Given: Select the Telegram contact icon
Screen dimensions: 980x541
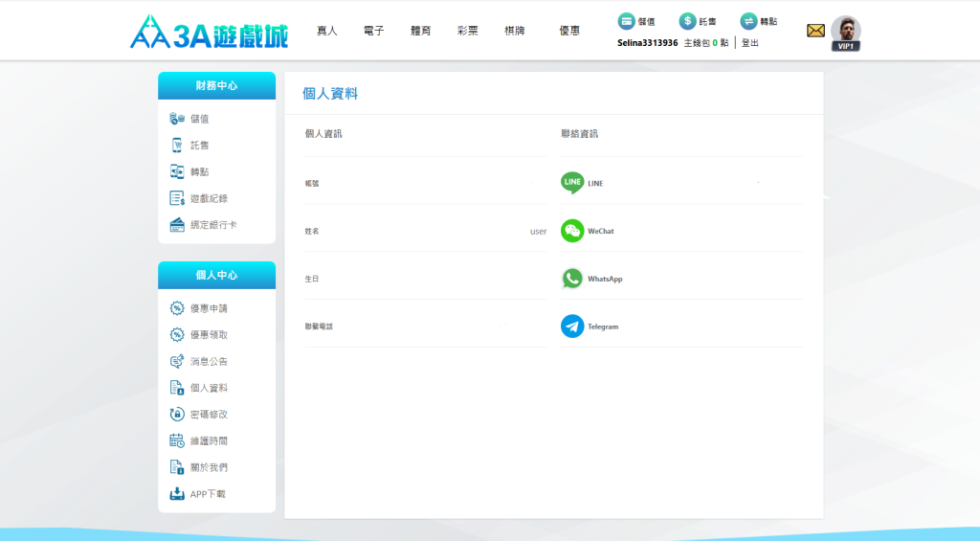Looking at the screenshot, I should (x=572, y=327).
